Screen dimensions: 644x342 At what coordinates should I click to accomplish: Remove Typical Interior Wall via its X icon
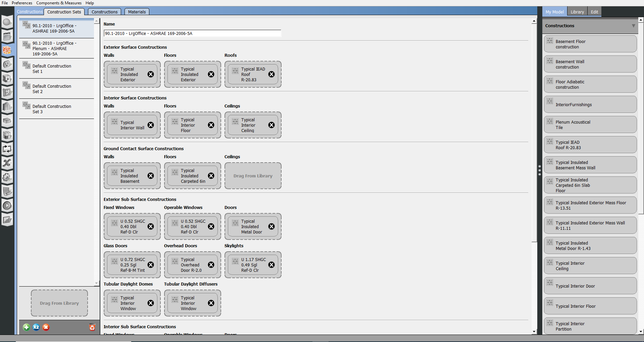[150, 125]
